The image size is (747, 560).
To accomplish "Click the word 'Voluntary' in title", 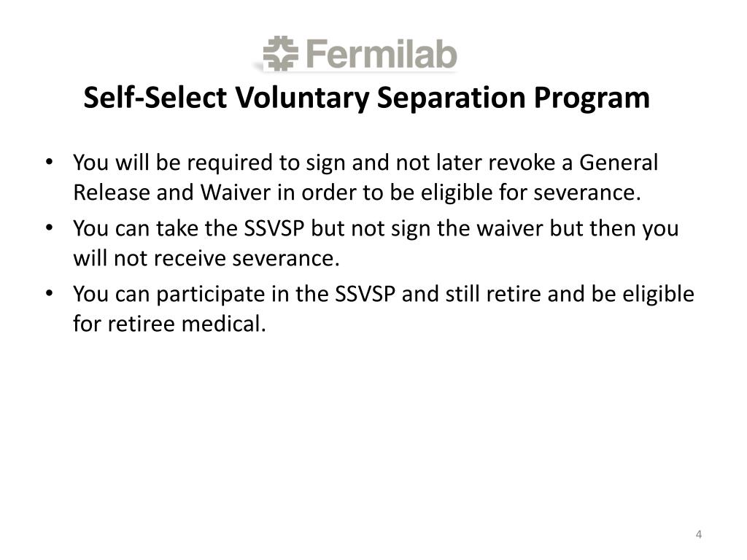I will 302,98.
